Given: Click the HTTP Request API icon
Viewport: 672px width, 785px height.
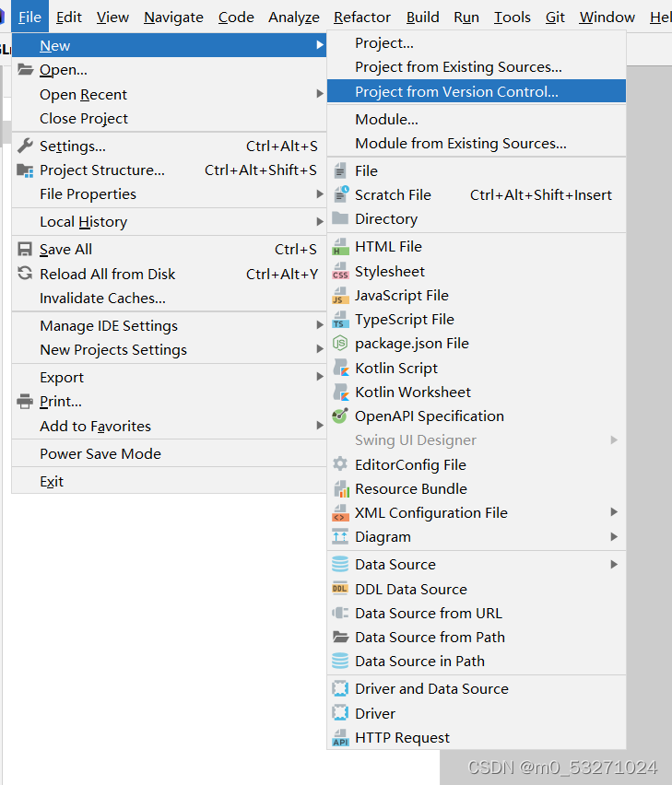Looking at the screenshot, I should [340, 737].
